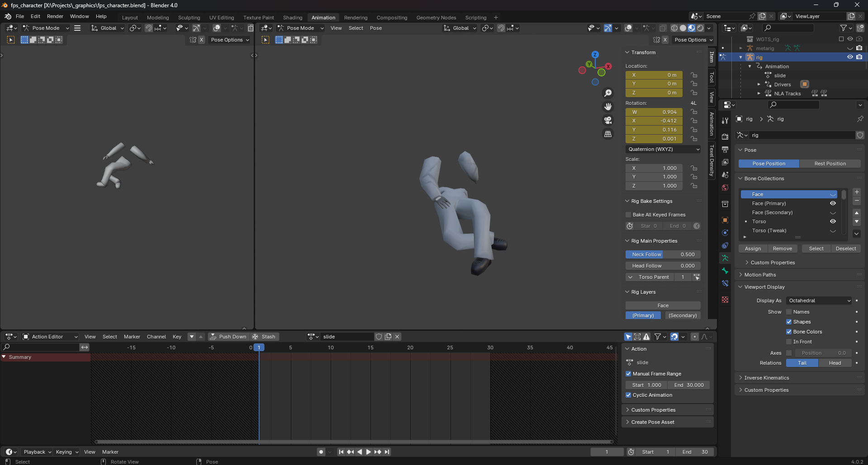The width and height of the screenshot is (868, 465).
Task: Click the Rest Position button
Action: point(830,164)
